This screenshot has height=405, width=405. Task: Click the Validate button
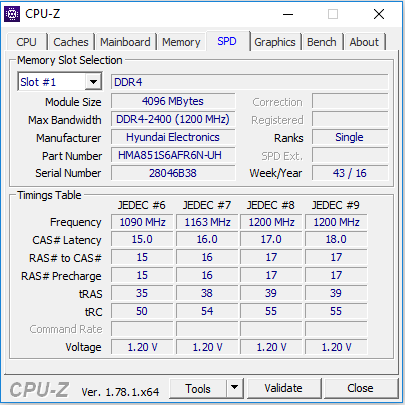pos(284,388)
